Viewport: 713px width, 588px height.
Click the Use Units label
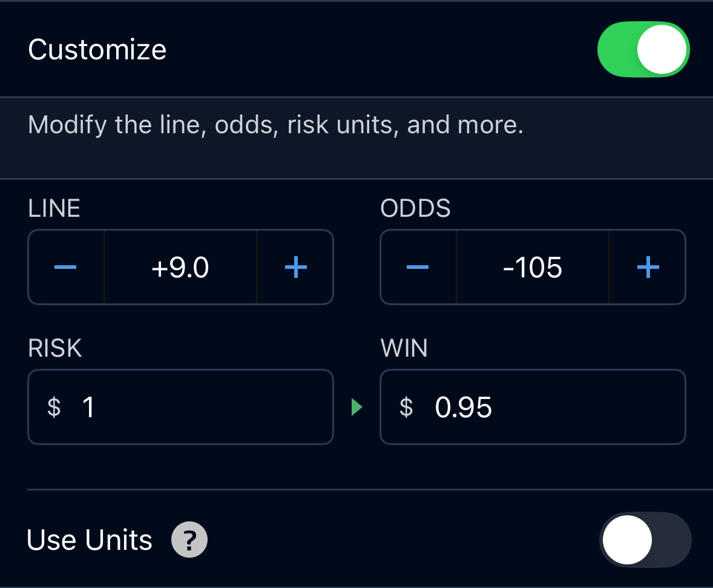[90, 540]
